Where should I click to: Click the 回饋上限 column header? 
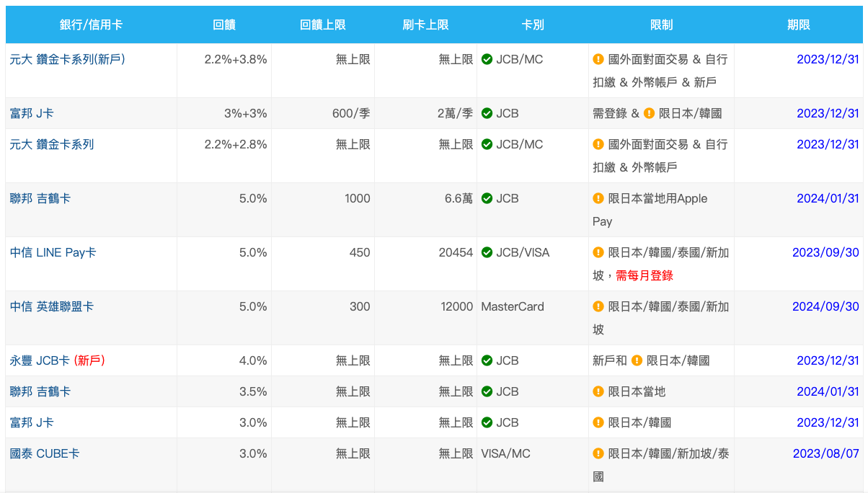tap(323, 25)
